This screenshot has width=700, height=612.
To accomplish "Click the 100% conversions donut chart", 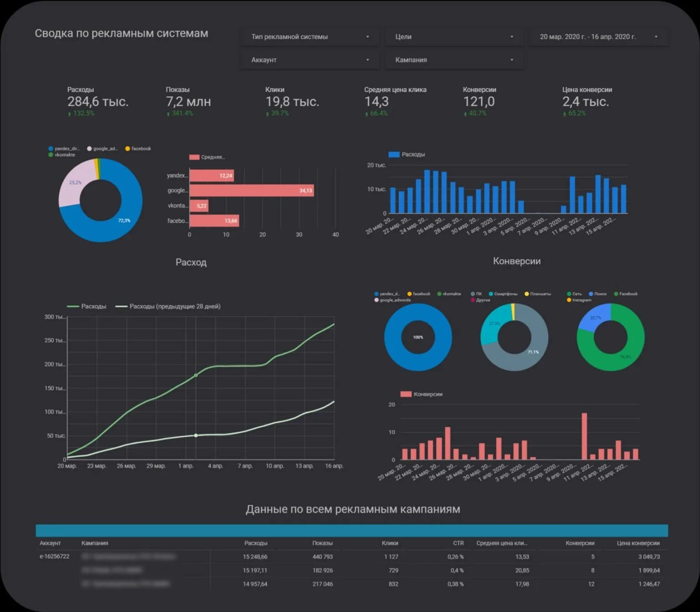I will point(418,337).
